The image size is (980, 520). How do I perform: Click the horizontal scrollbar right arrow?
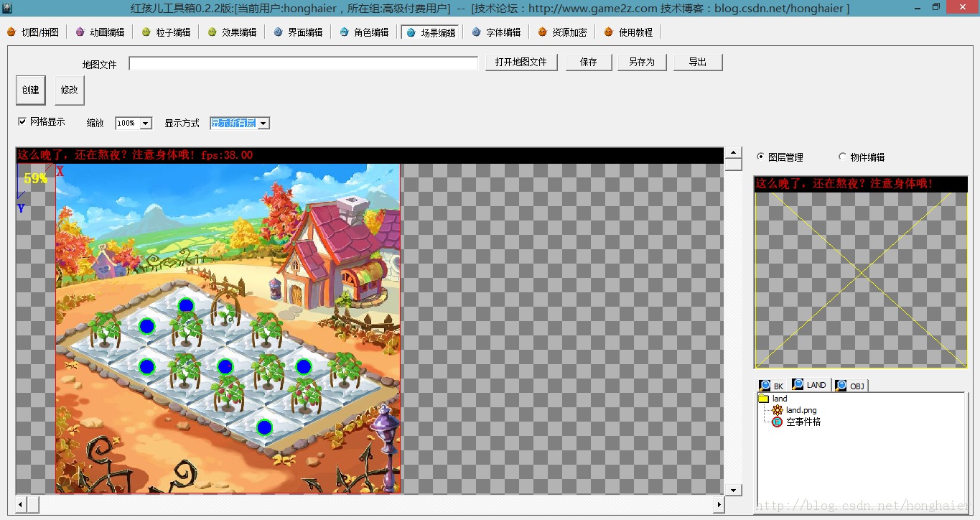tap(719, 505)
